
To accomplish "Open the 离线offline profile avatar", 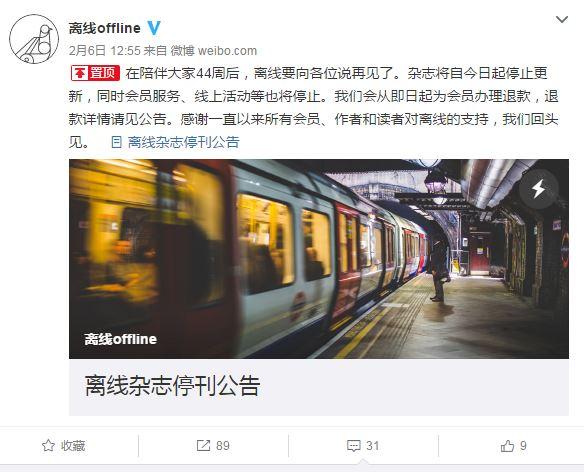I will pos(34,39).
